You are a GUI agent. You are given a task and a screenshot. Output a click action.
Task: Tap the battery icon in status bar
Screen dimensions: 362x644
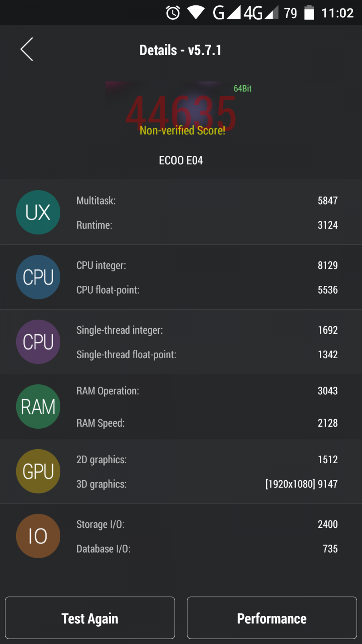click(x=309, y=12)
